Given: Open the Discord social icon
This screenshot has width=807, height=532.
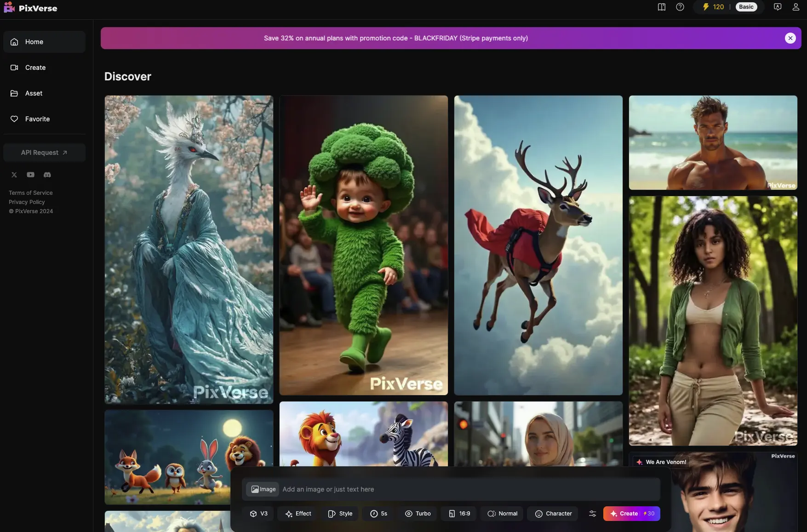Looking at the screenshot, I should (47, 175).
